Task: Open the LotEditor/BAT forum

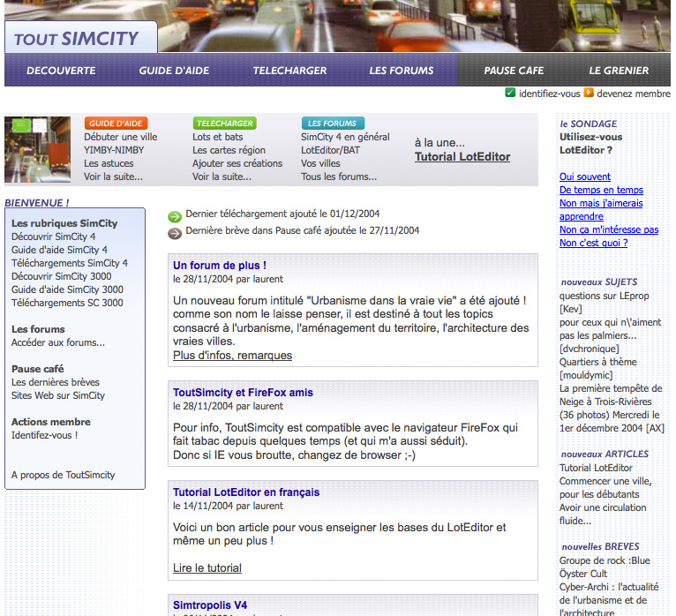Action: pyautogui.click(x=330, y=150)
